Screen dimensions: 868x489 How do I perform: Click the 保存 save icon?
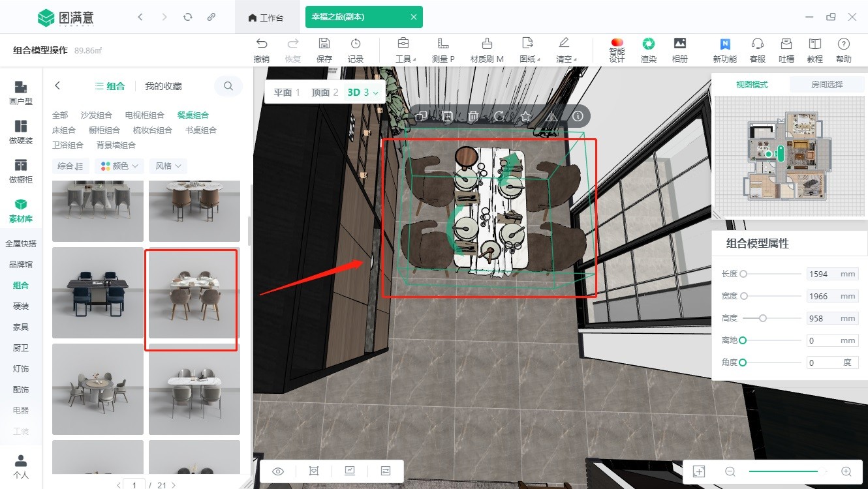tap(324, 44)
